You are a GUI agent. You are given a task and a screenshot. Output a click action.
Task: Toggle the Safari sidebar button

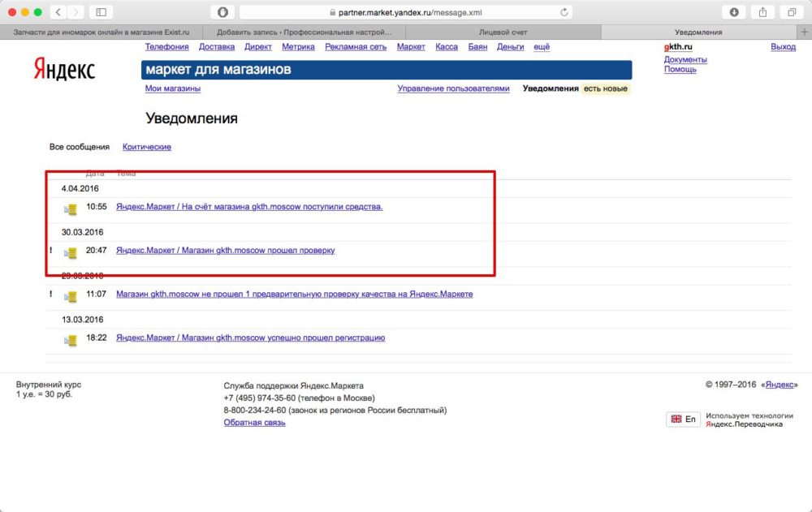[x=101, y=12]
